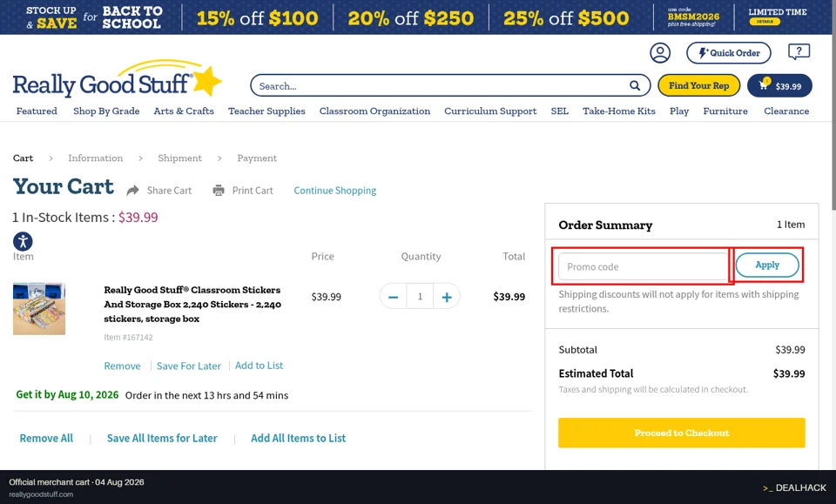Click the Subtotal label
The height and width of the screenshot is (504, 836).
578,350
